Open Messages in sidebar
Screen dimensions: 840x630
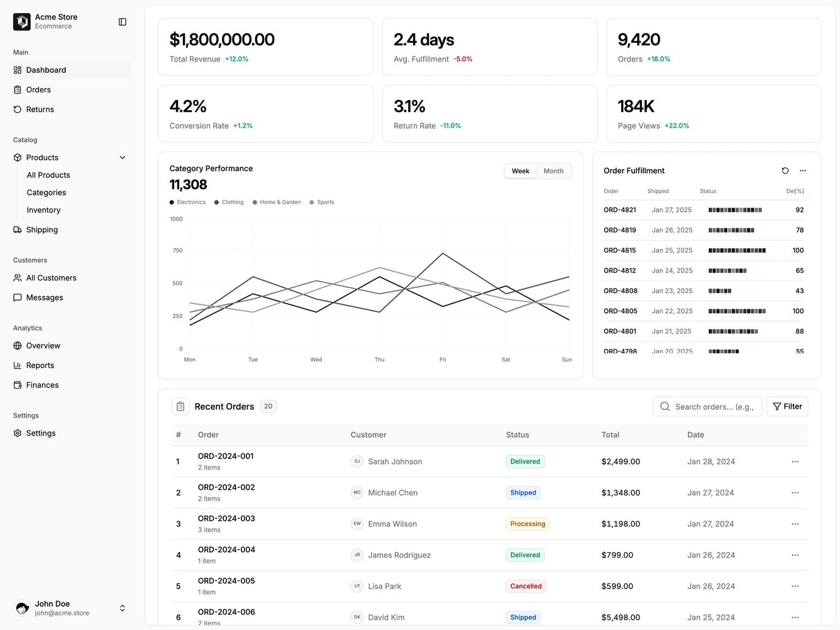(x=70, y=298)
